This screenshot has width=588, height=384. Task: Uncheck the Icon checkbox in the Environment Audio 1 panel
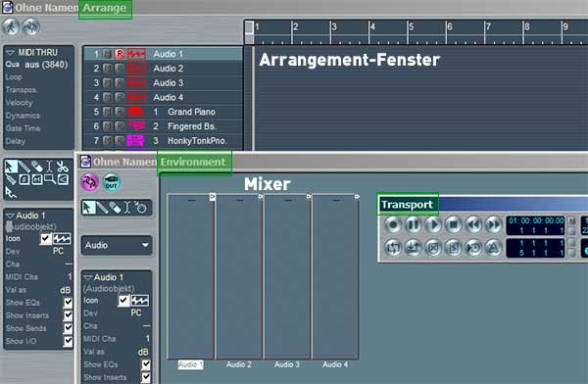click(123, 301)
